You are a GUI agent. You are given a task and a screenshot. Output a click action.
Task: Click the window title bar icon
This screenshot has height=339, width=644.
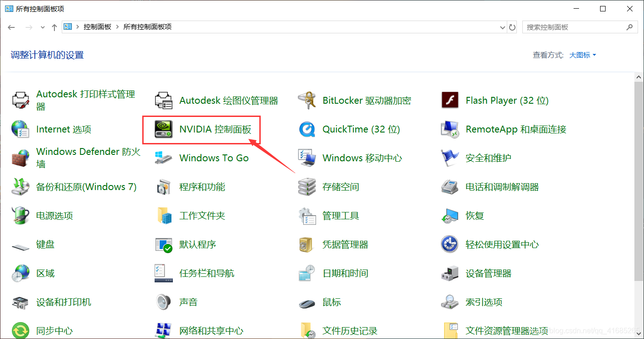click(x=9, y=9)
